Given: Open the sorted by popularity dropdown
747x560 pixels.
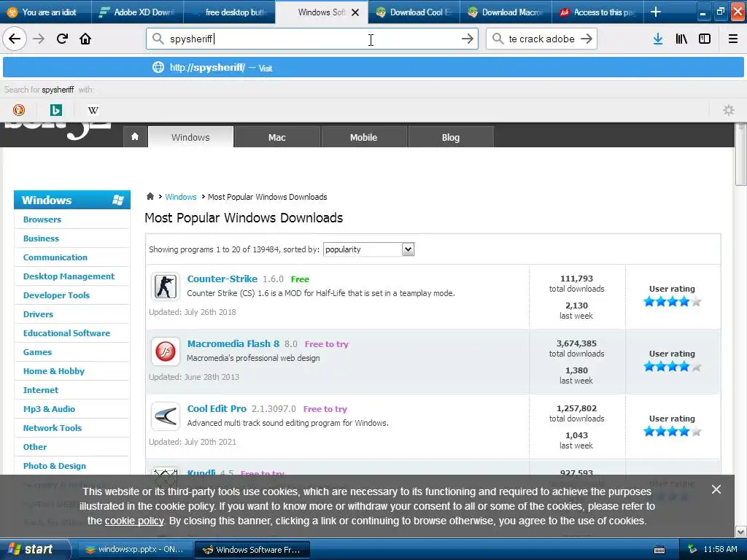Looking at the screenshot, I should (x=368, y=249).
